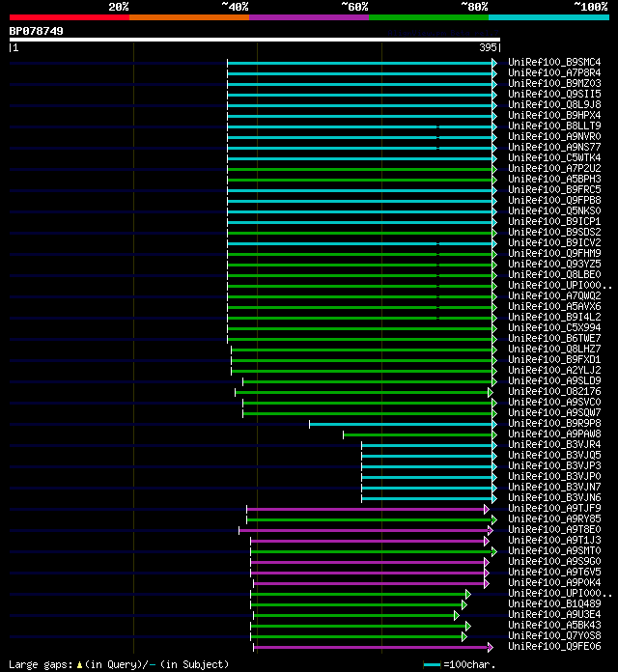Select the UniRef100_A9NS77 label
This screenshot has height=672, width=618.
(554, 147)
